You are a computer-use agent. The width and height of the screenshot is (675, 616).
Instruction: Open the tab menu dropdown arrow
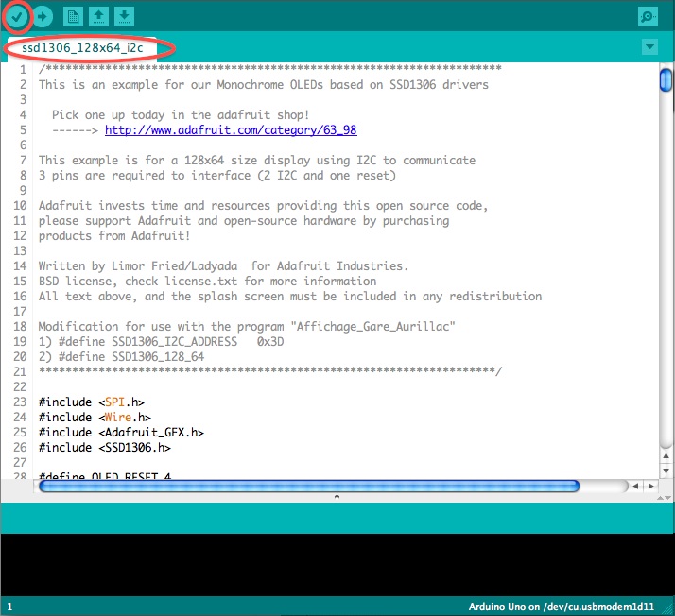[x=649, y=46]
